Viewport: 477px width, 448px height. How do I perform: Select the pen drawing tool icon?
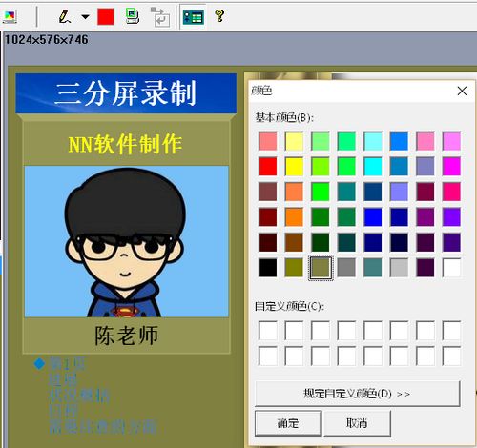point(65,16)
